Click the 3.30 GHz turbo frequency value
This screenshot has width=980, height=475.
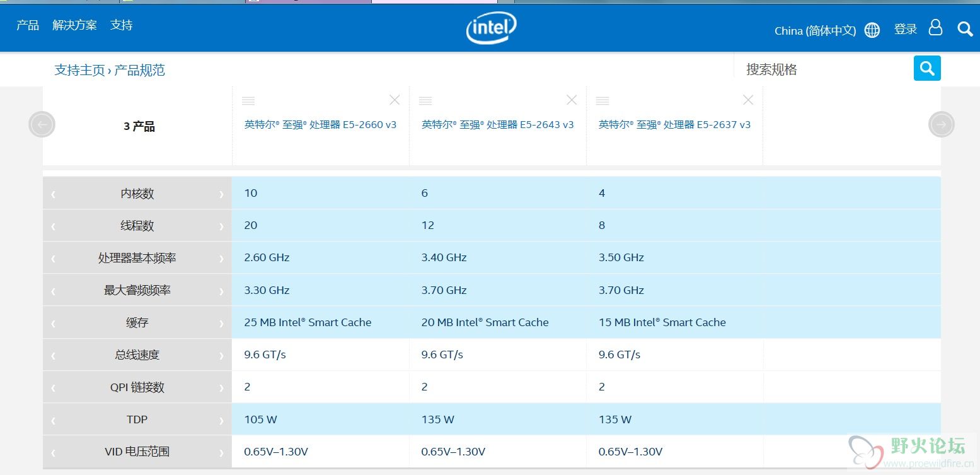point(267,290)
